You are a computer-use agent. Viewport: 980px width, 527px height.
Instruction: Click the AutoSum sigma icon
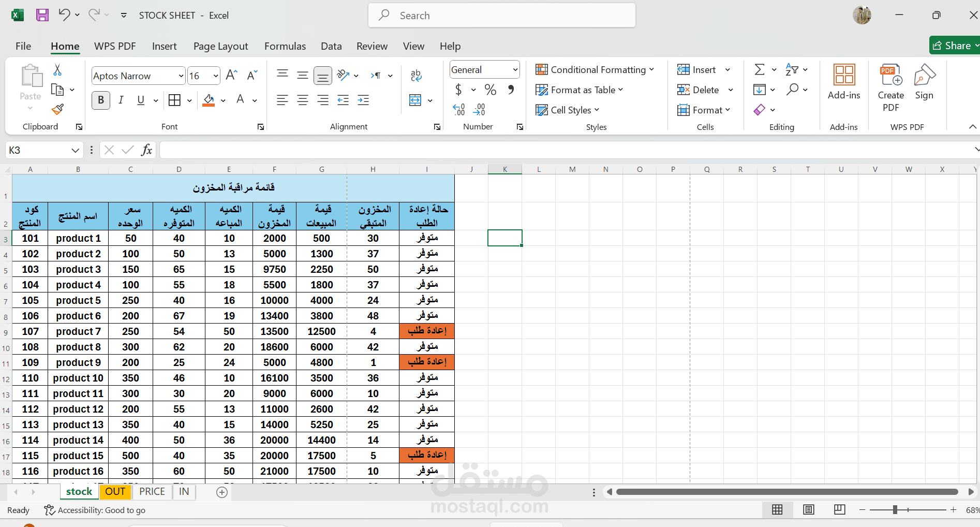(759, 69)
